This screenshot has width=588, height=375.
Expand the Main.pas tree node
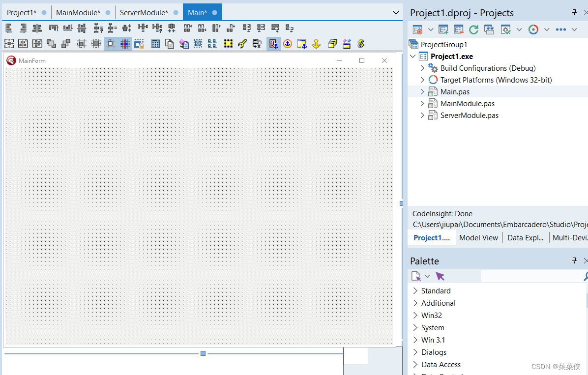click(x=422, y=91)
